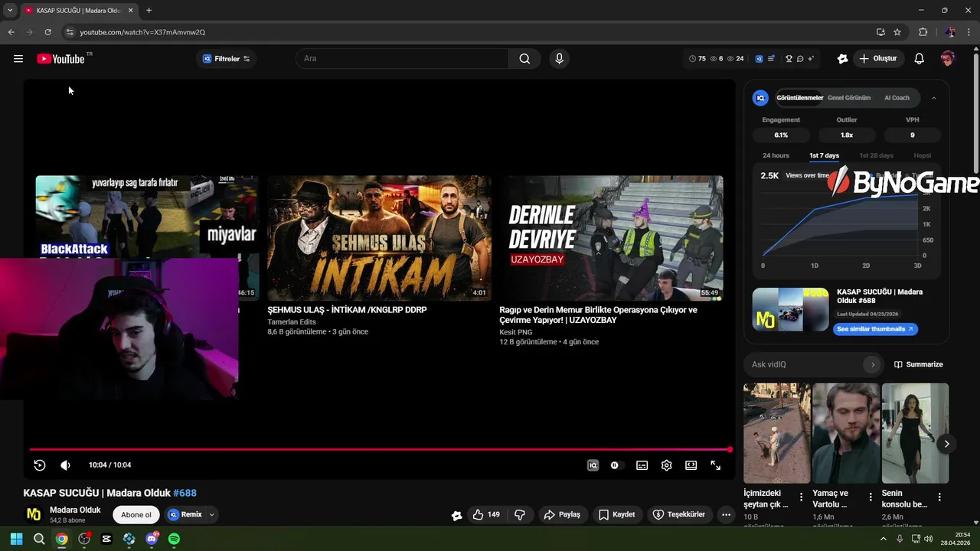Click the Engagement 6.1% value
Image resolution: width=980 pixels, height=551 pixels.
781,135
